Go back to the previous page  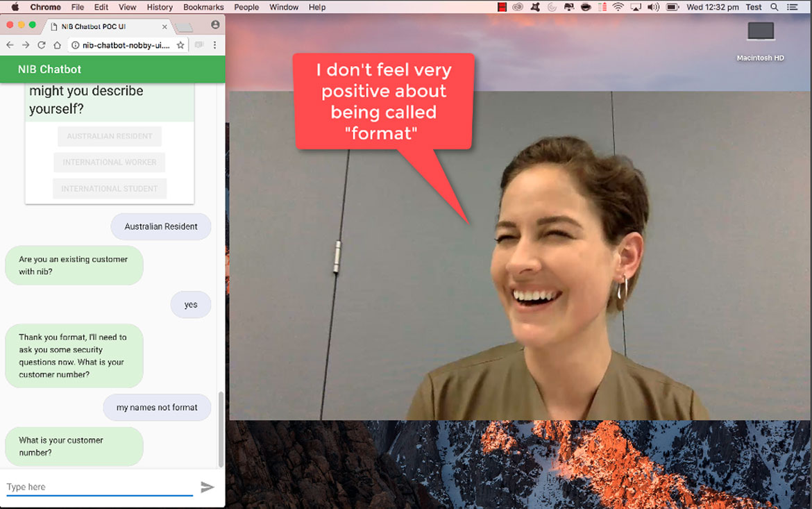point(10,45)
